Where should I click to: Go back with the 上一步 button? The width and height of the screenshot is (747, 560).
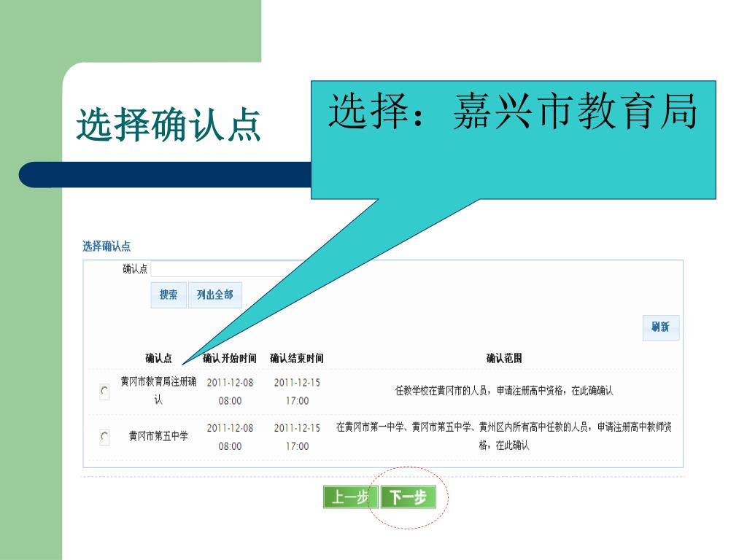coord(350,497)
